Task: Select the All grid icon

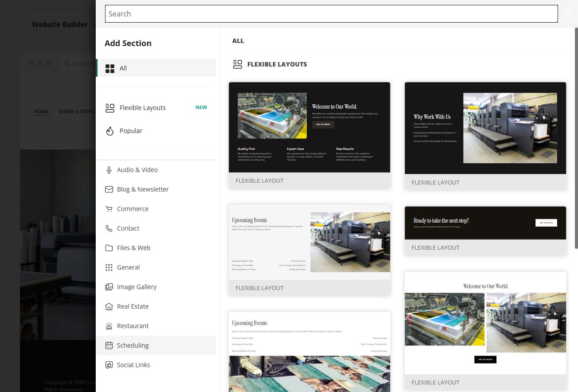Action: pos(110,68)
